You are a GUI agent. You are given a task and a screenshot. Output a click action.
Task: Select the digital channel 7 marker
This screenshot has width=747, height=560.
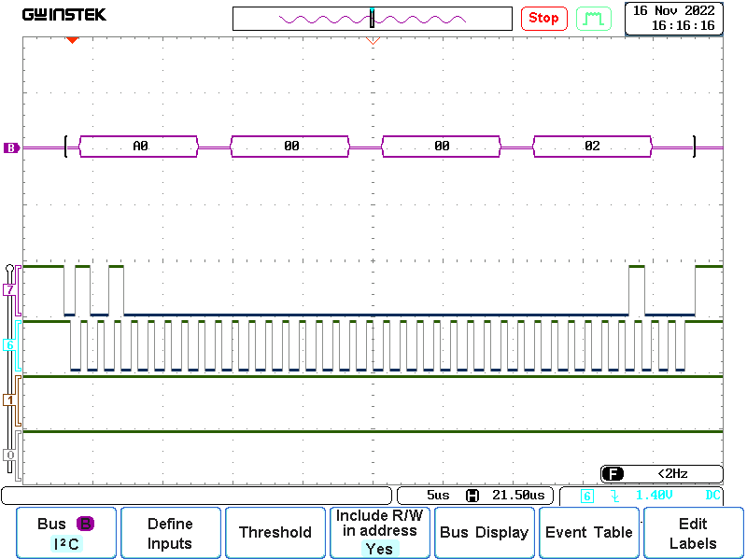10,290
